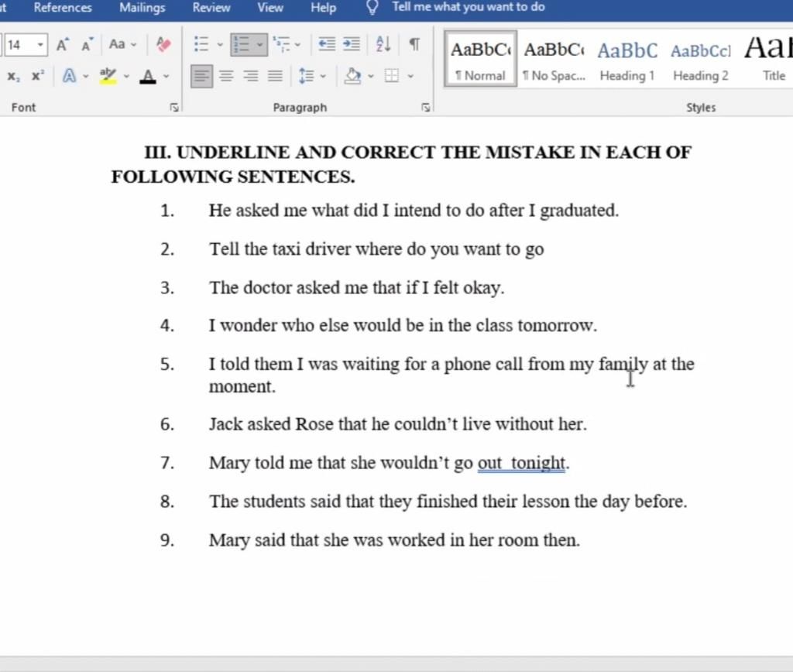Open the numbering style dropdown arrow
This screenshot has height=672, width=793.
click(x=259, y=44)
